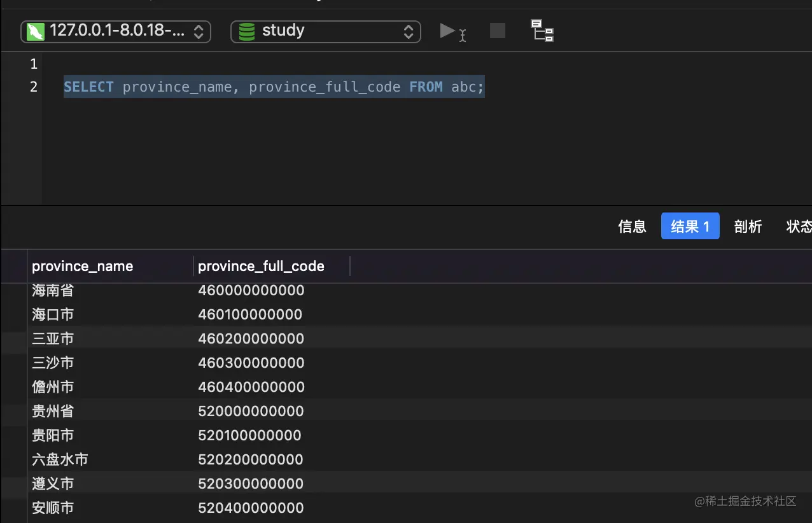
Task: Select the 儋州市 cell
Action: [x=53, y=387]
